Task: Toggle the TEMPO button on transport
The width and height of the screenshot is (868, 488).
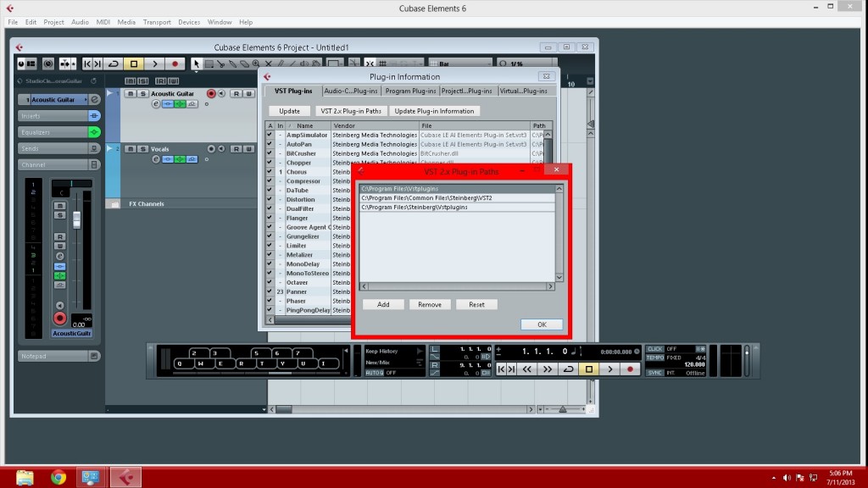Action: pos(655,358)
